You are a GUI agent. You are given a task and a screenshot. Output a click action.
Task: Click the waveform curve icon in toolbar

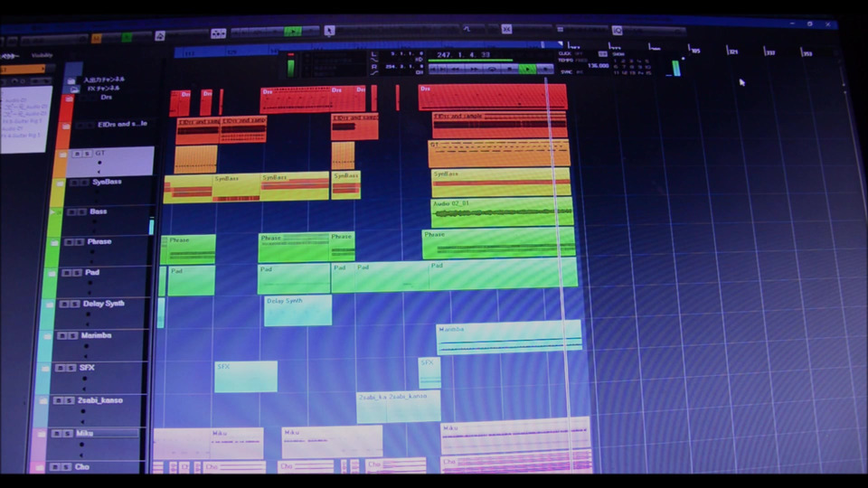pyautogui.click(x=467, y=29)
